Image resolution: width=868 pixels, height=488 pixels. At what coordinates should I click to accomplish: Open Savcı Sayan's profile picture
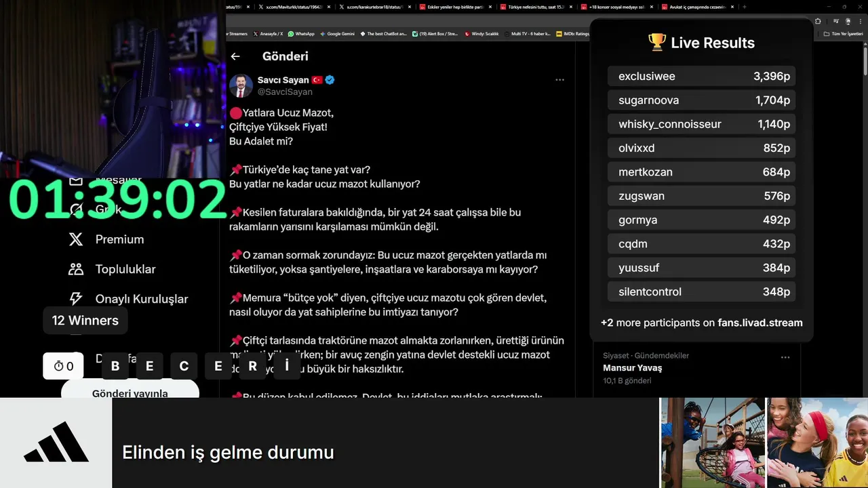point(241,86)
